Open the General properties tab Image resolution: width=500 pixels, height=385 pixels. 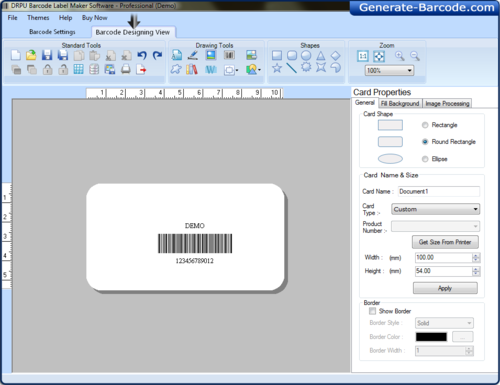(x=365, y=103)
